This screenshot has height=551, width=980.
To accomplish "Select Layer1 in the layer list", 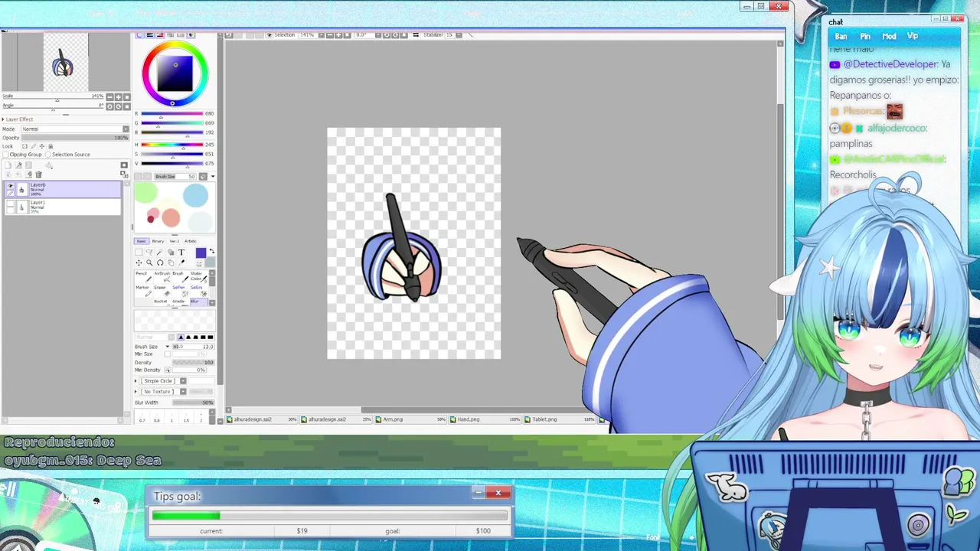I will coord(62,207).
